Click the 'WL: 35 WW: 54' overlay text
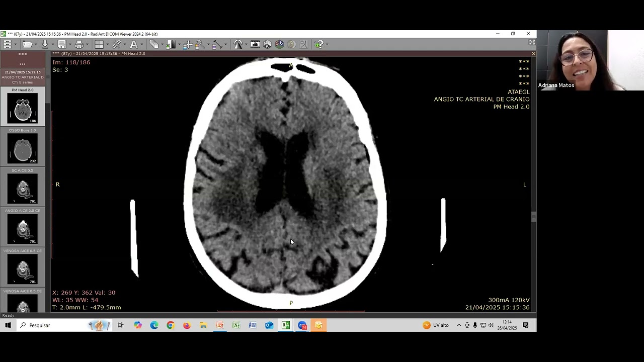The image size is (644, 362). click(75, 300)
